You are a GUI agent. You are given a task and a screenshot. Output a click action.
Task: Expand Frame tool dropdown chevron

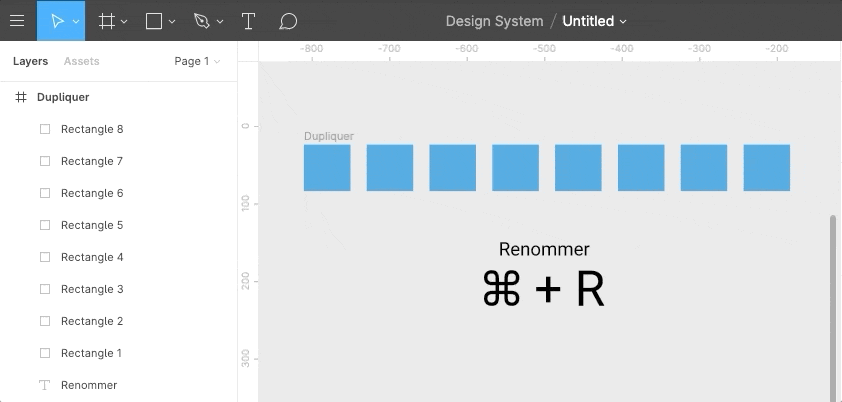click(124, 21)
